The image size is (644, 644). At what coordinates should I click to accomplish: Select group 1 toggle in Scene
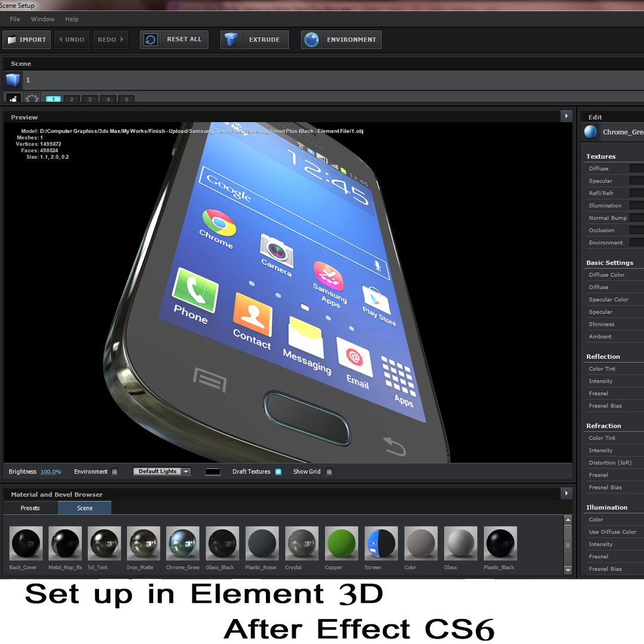(x=54, y=99)
